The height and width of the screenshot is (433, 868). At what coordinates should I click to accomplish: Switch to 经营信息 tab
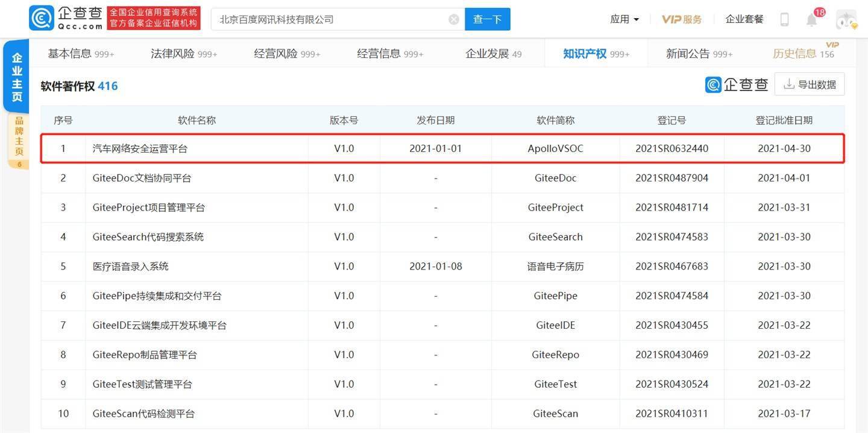(390, 54)
